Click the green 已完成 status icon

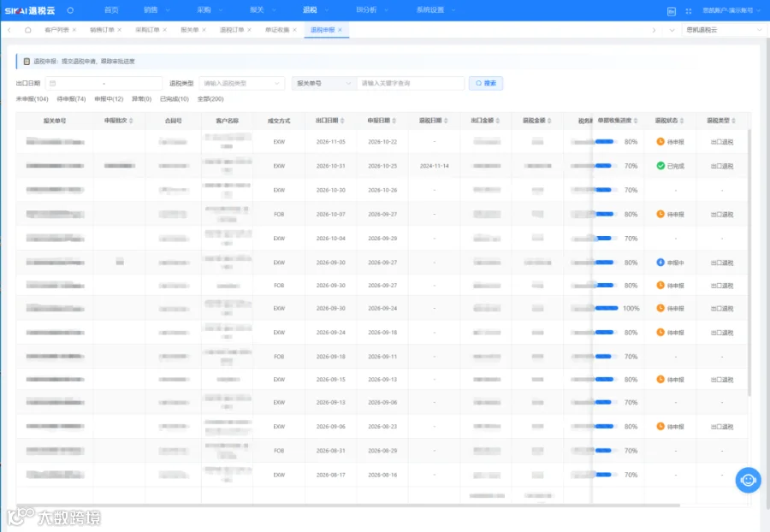pos(660,166)
